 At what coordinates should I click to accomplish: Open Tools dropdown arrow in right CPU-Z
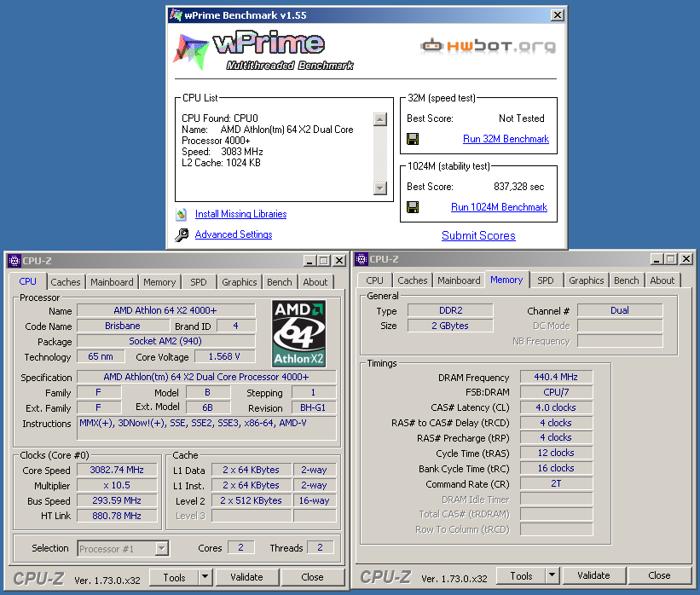552,575
